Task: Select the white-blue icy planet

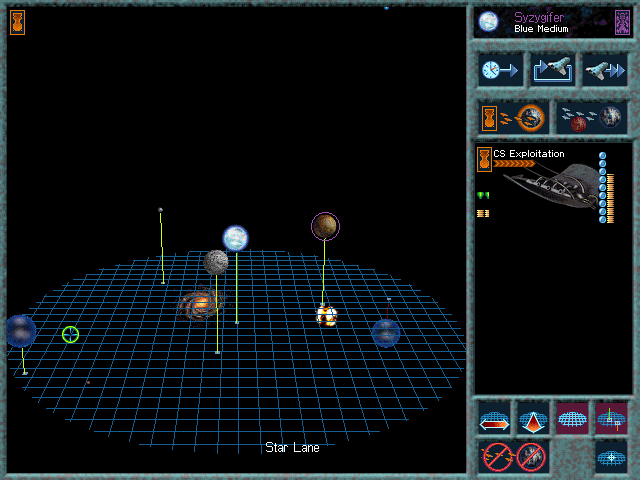Action: (236, 238)
